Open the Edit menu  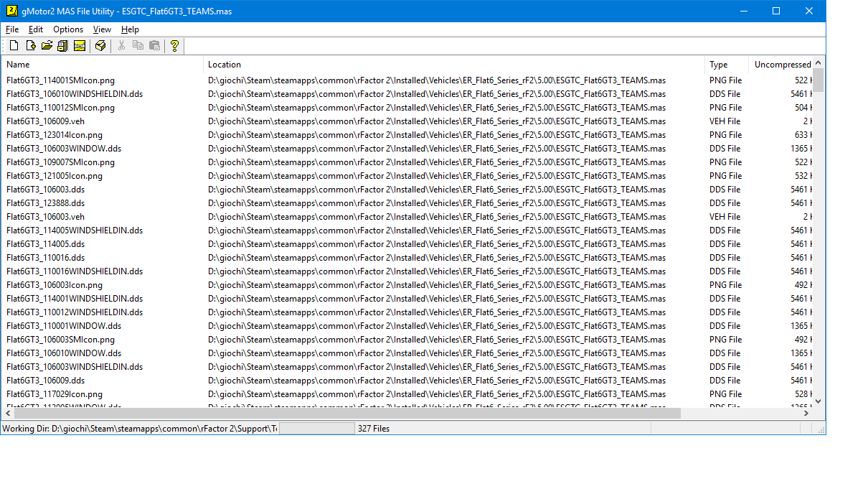click(x=36, y=29)
